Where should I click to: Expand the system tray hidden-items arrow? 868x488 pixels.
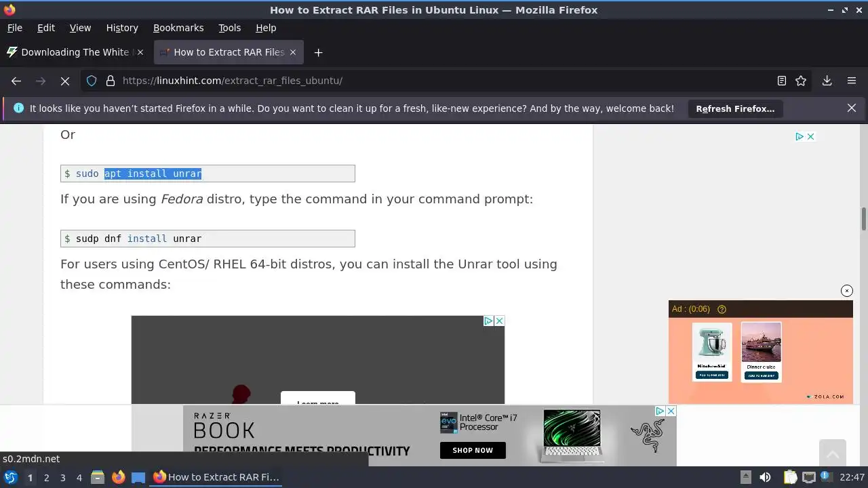[x=745, y=477]
